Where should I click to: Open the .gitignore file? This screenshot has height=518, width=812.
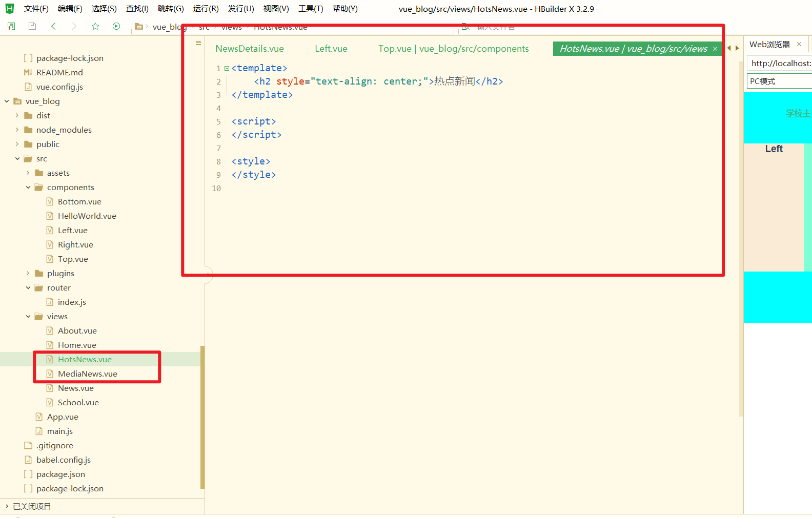55,446
